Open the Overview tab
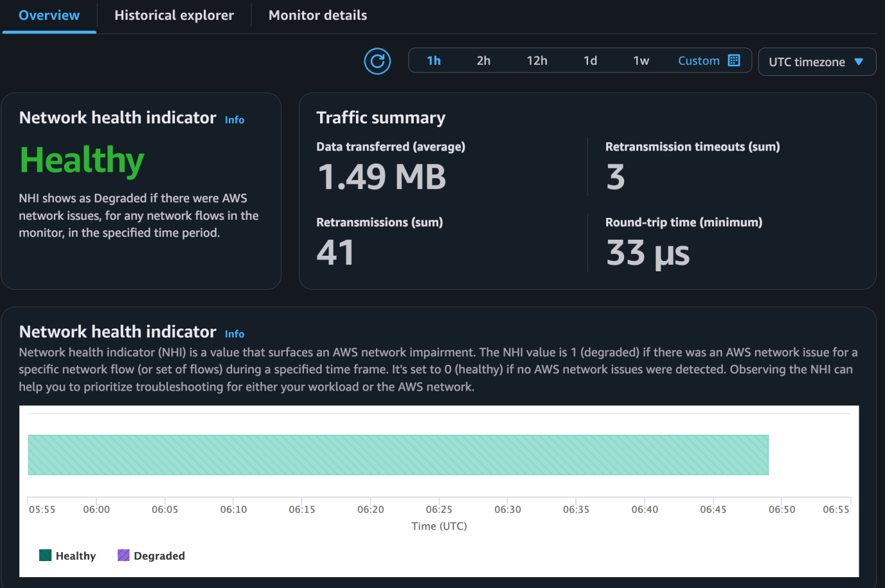The width and height of the screenshot is (885, 588). click(49, 15)
